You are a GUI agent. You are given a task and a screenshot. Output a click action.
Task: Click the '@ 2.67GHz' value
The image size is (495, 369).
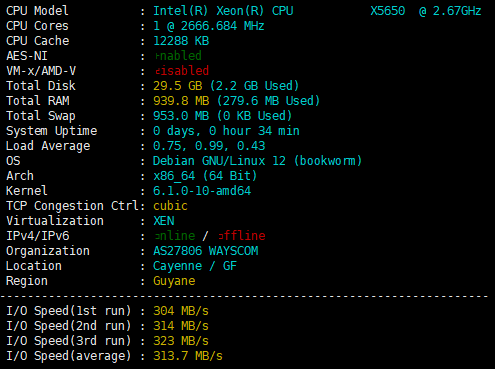click(x=450, y=11)
